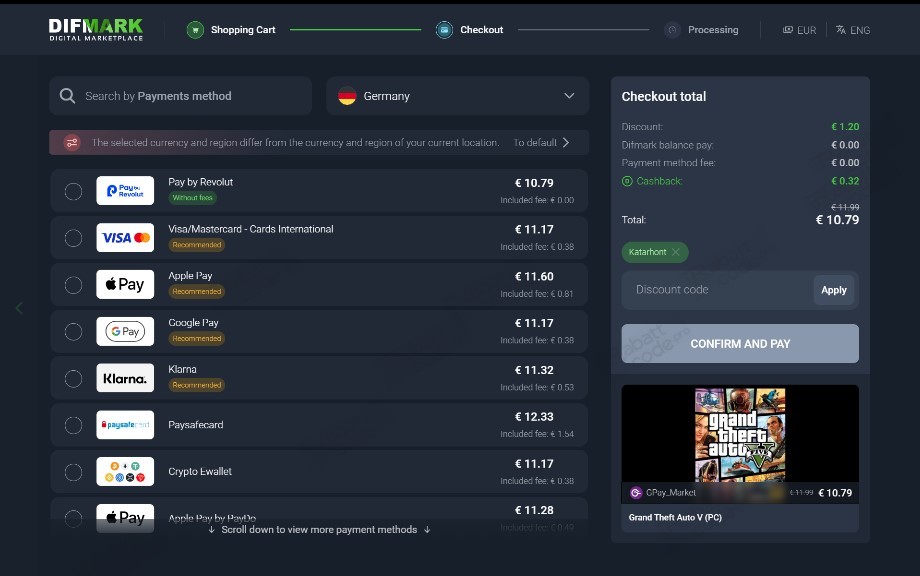Select the Paysafecard radio button

pos(73,425)
